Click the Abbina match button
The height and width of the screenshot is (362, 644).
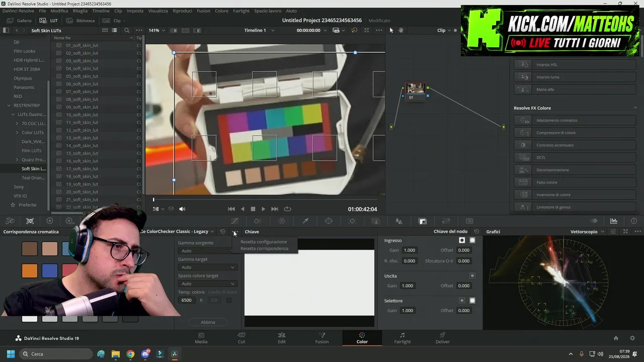[208, 322]
